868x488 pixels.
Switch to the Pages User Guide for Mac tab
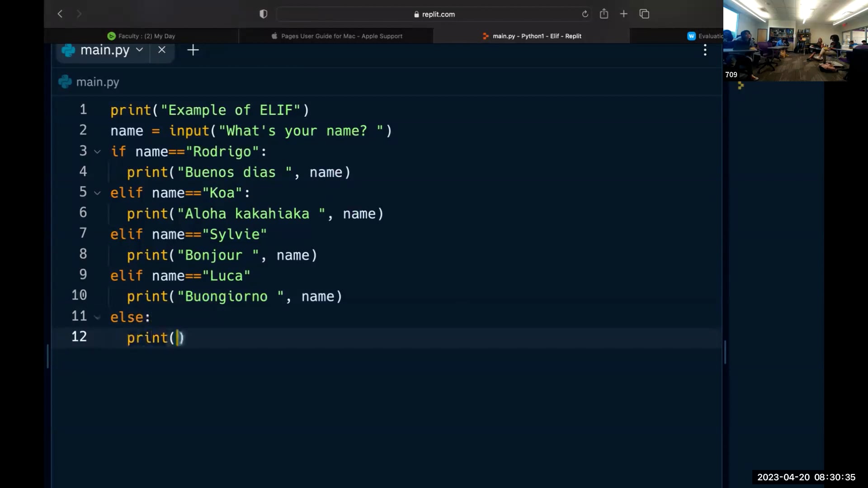[x=336, y=36]
